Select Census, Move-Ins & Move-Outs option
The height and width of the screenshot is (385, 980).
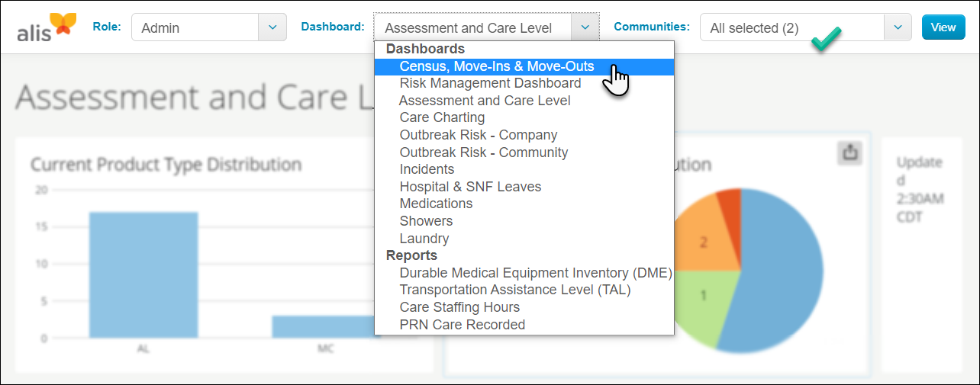496,66
